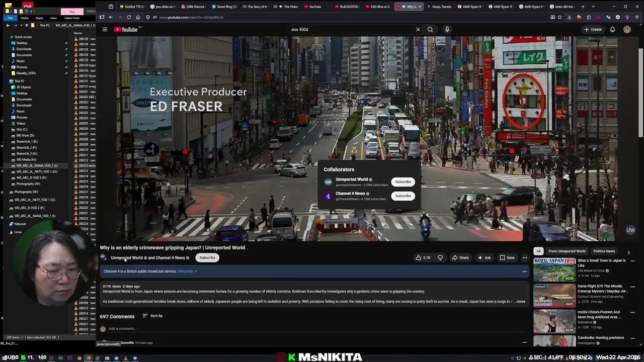Dislike the video with thumbs down
The image size is (644, 362).
pos(440,258)
